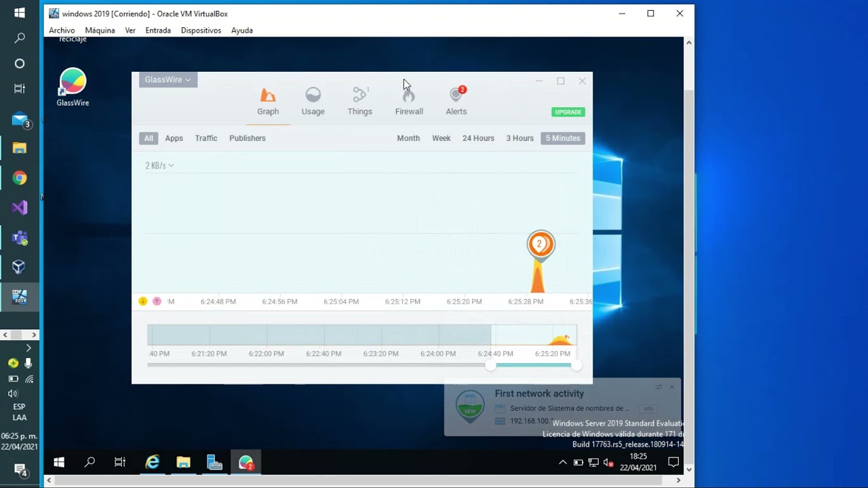Click VirtualBox horizontal scrollbar right arrow
Viewport: 868px width, 488px height.
click(678, 481)
